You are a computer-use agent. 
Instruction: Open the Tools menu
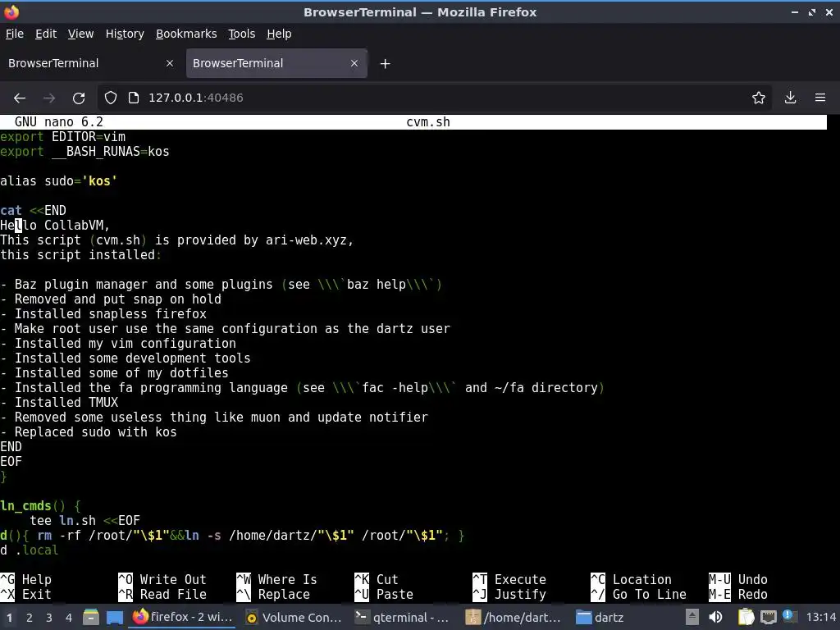tap(242, 34)
